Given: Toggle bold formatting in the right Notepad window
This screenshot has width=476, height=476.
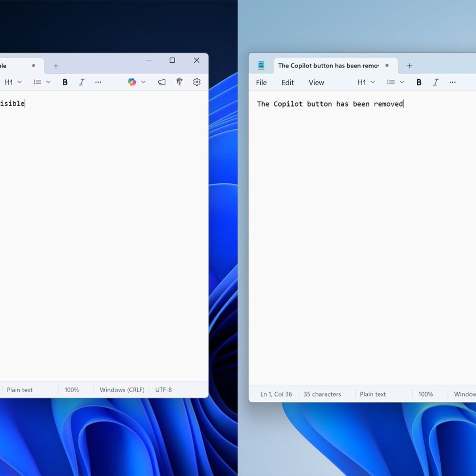Looking at the screenshot, I should 419,83.
